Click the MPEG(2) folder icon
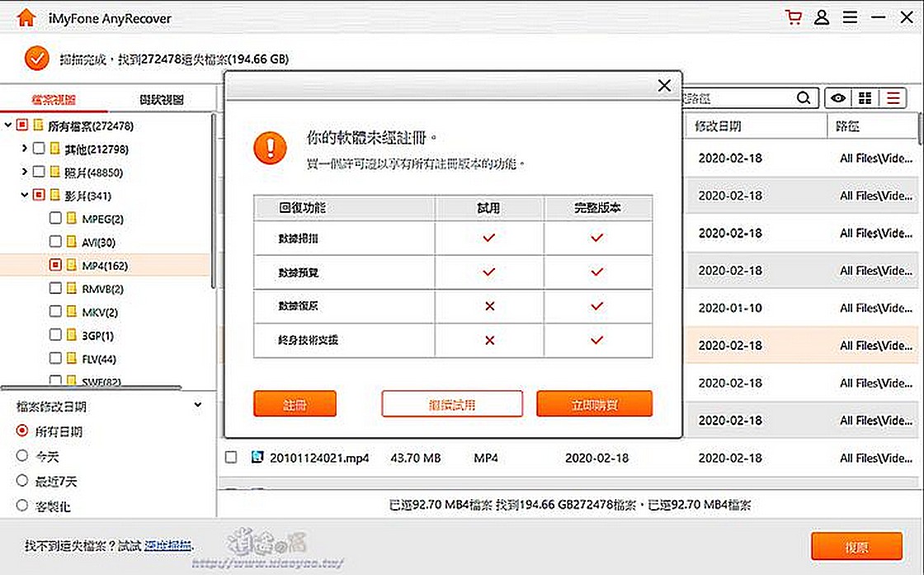Viewport: 924px width, 575px height. click(x=72, y=219)
